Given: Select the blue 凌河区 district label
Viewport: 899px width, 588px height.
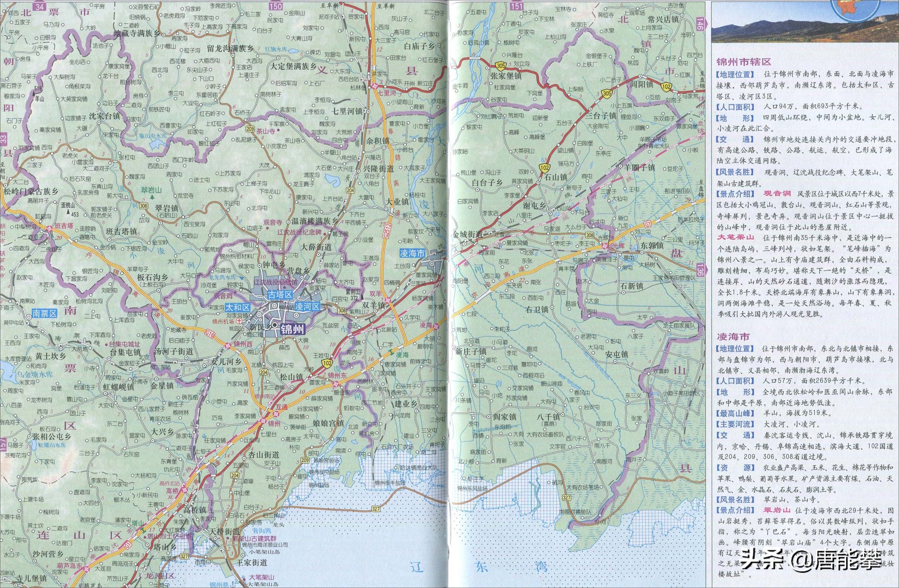Looking at the screenshot, I should pyautogui.click(x=308, y=306).
